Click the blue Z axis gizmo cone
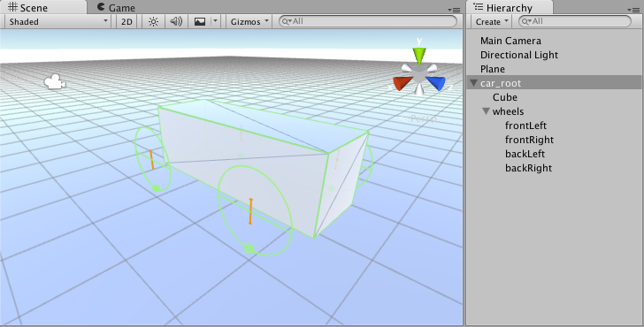Image resolution: width=644 pixels, height=327 pixels. 436,83
